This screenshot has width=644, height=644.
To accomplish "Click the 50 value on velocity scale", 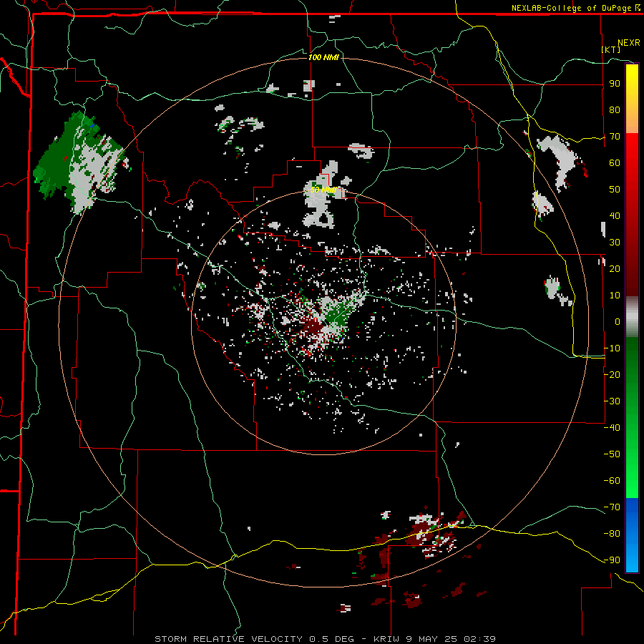I will pyautogui.click(x=615, y=190).
